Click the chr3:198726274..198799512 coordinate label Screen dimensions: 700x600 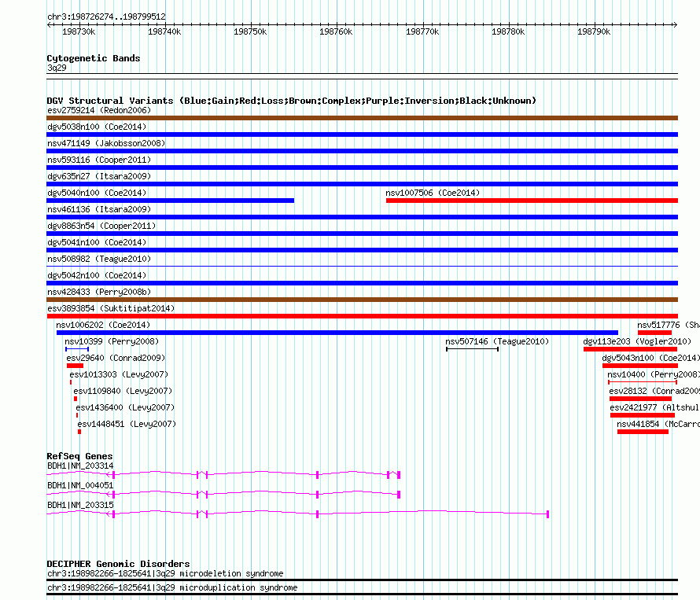click(x=106, y=17)
